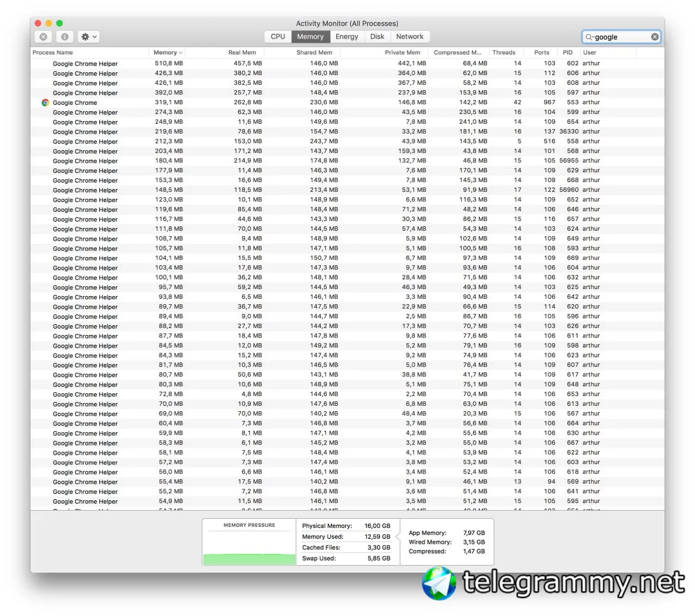Click the '442,1 MB' private memory cell
This screenshot has height=616, width=695.
pyautogui.click(x=412, y=64)
